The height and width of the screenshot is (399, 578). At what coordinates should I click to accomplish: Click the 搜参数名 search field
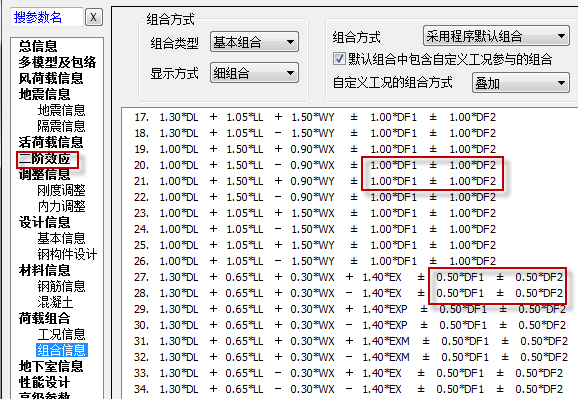(47, 17)
